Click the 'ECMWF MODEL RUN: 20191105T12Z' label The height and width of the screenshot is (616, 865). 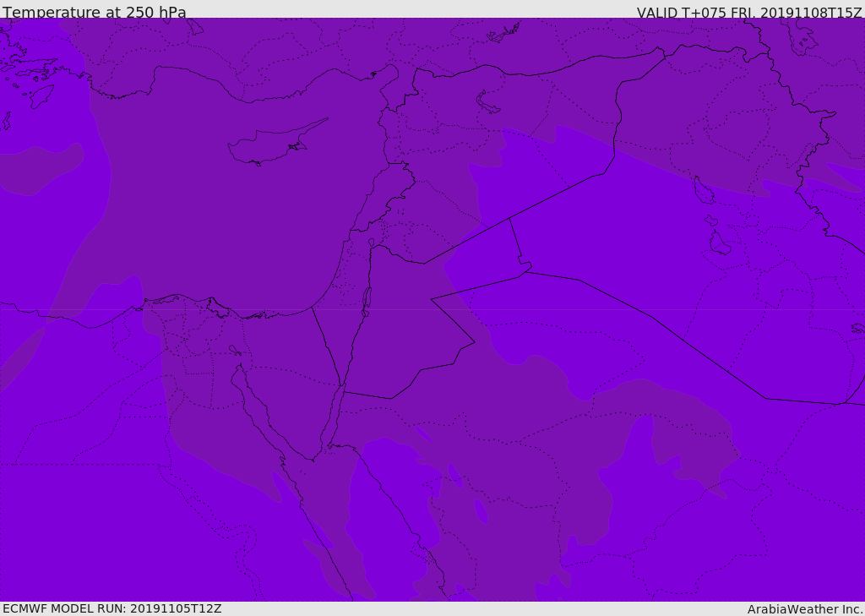click(x=112, y=608)
